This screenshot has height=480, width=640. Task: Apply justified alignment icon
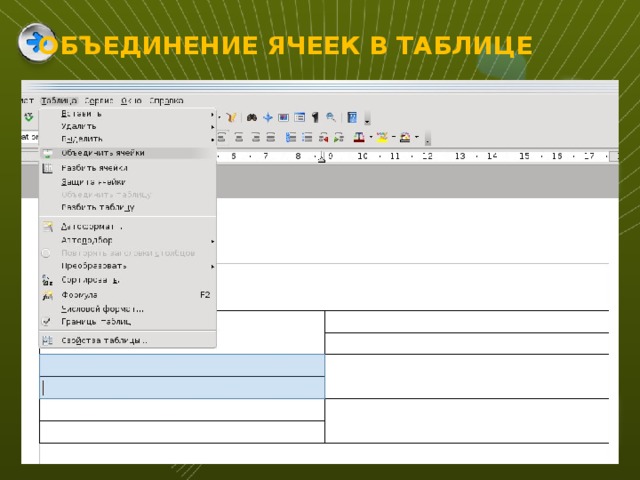click(271, 138)
